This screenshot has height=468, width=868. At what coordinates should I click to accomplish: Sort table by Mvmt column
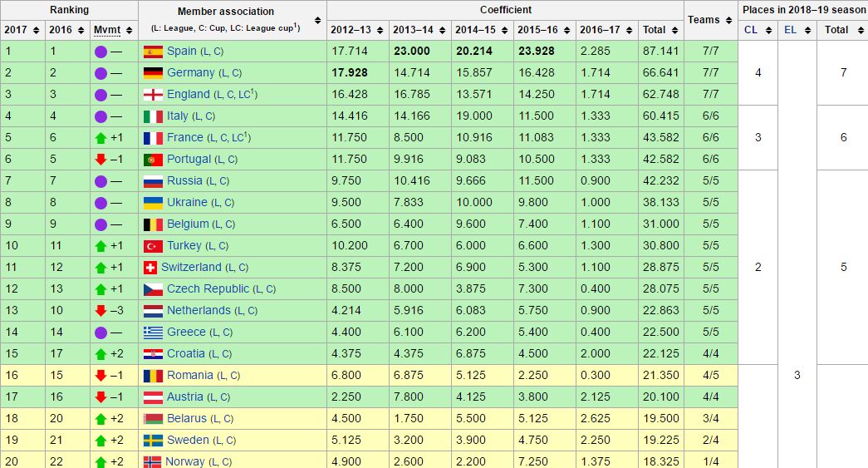coord(129,31)
